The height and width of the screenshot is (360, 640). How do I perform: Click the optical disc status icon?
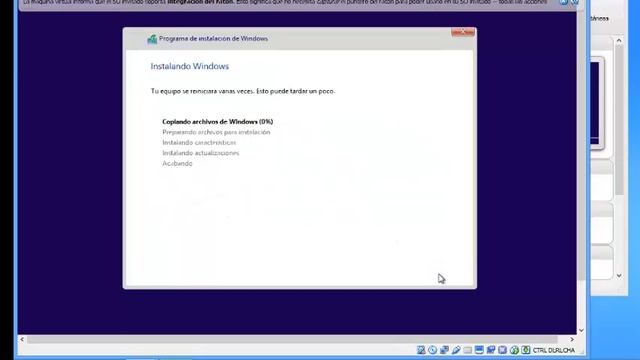click(x=432, y=350)
